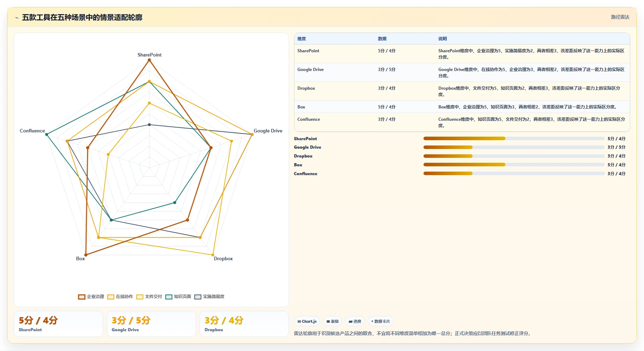Click the Box row description text
This screenshot has width=644, height=351.
528,107
